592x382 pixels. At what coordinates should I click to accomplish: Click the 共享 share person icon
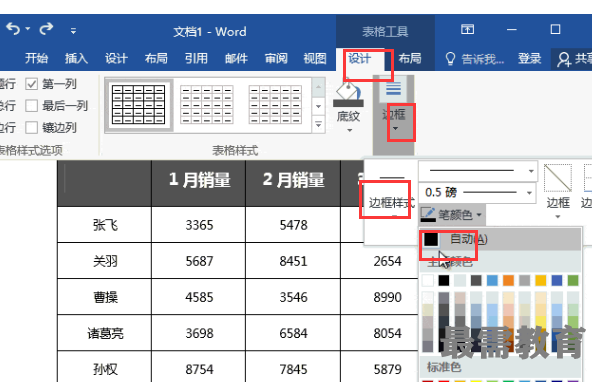click(x=564, y=59)
